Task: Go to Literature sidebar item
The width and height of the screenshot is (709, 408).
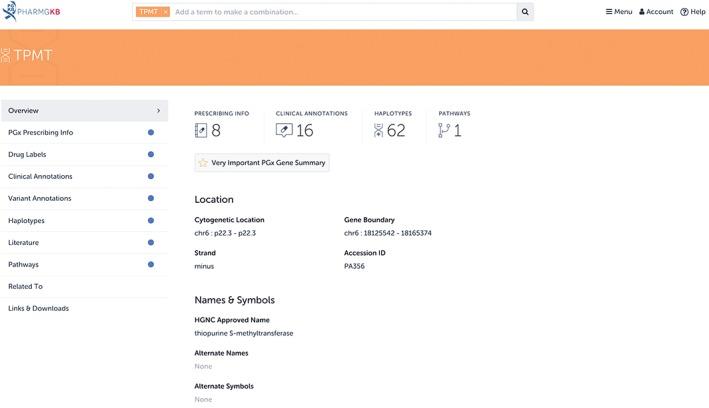Action: [24, 243]
